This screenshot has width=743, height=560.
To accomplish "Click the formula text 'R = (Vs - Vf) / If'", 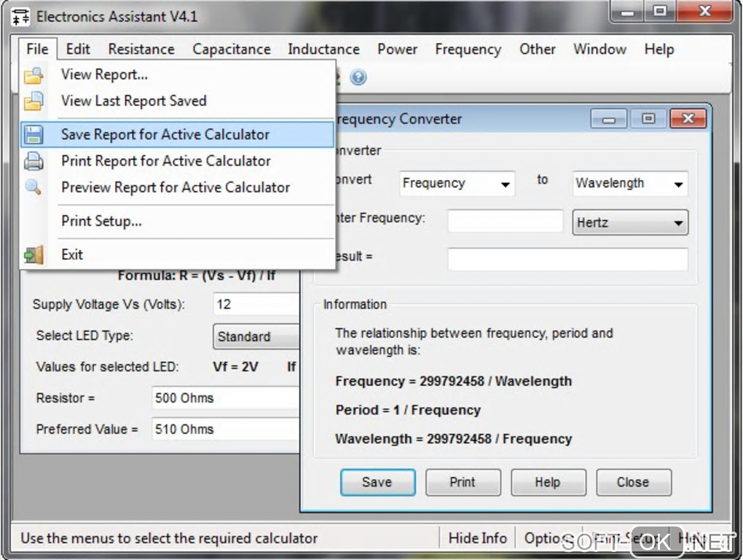I will click(227, 275).
